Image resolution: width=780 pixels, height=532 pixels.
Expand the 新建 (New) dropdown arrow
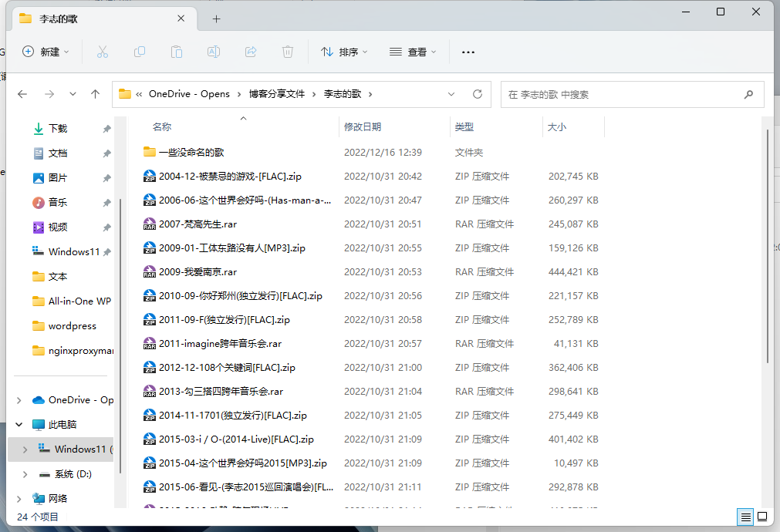(66, 52)
